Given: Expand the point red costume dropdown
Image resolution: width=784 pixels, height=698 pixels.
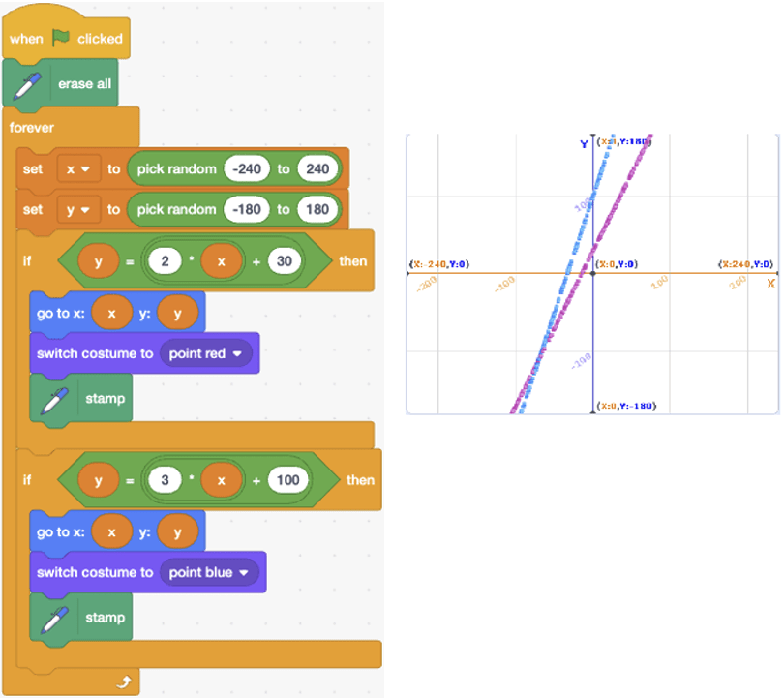Looking at the screenshot, I should pyautogui.click(x=206, y=353).
